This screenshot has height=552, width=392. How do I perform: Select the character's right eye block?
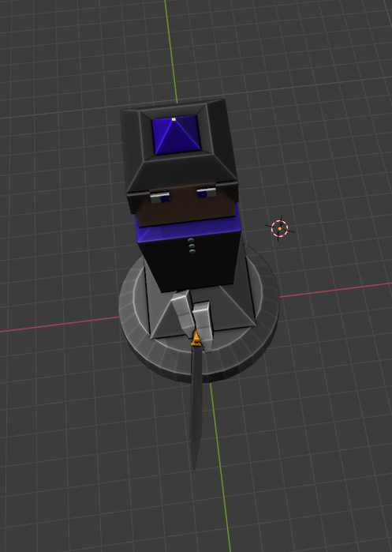click(x=206, y=193)
